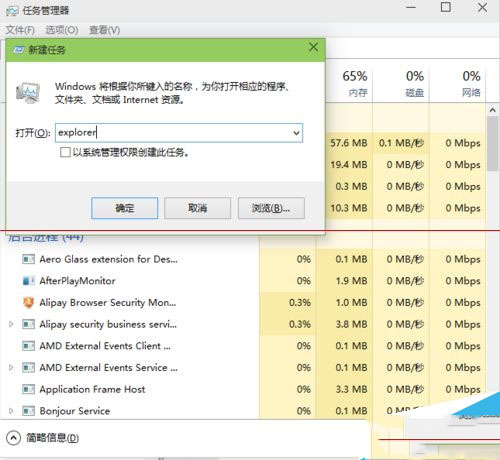This screenshot has width=500, height=460.
Task: Click the 确定 button
Action: point(125,208)
